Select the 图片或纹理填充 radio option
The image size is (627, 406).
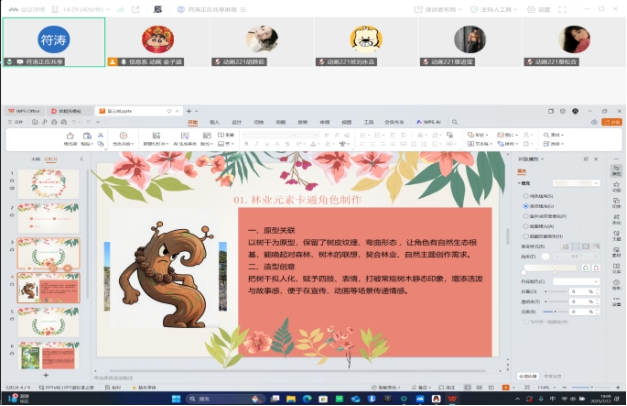526,215
